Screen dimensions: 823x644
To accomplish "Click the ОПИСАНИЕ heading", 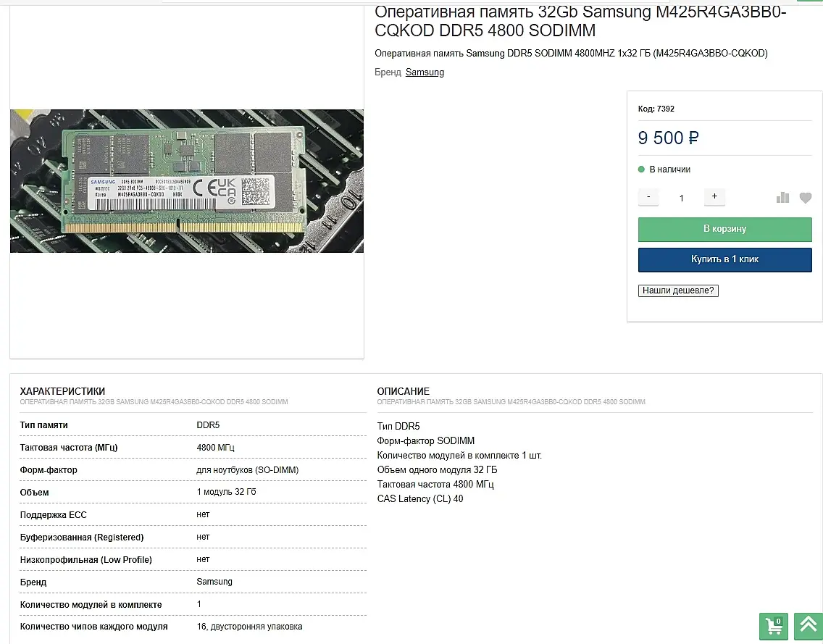I will tap(403, 391).
